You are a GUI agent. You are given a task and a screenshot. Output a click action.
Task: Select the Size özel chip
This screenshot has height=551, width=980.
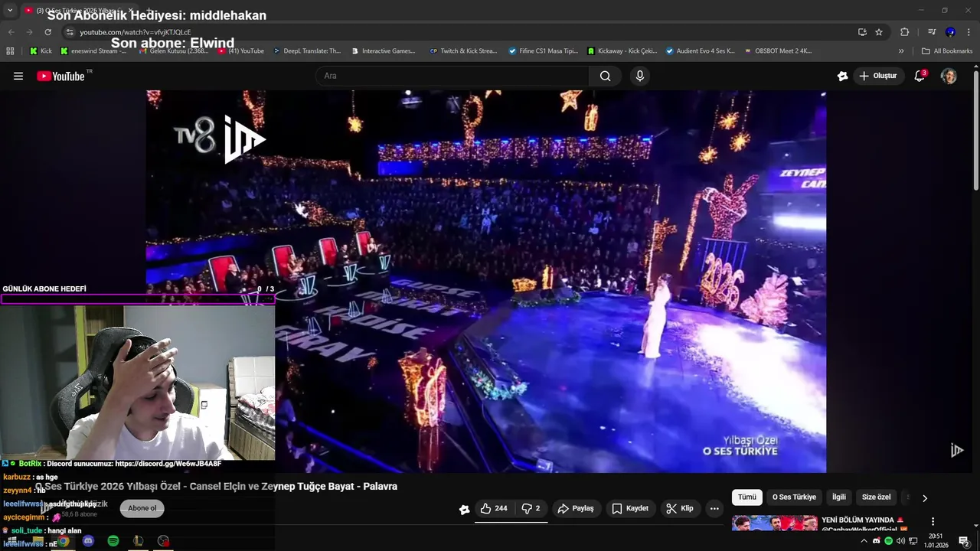877,497
